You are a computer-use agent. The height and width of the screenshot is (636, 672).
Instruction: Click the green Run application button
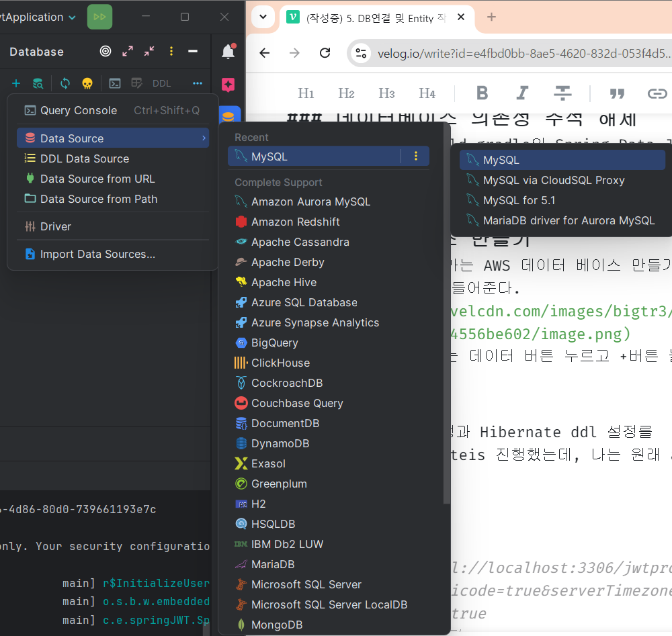(x=99, y=17)
